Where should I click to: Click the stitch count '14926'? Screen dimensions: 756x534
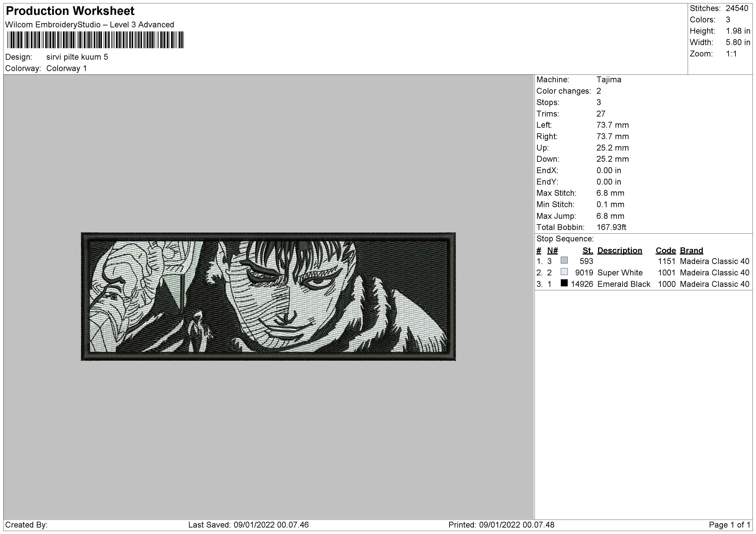[582, 284]
